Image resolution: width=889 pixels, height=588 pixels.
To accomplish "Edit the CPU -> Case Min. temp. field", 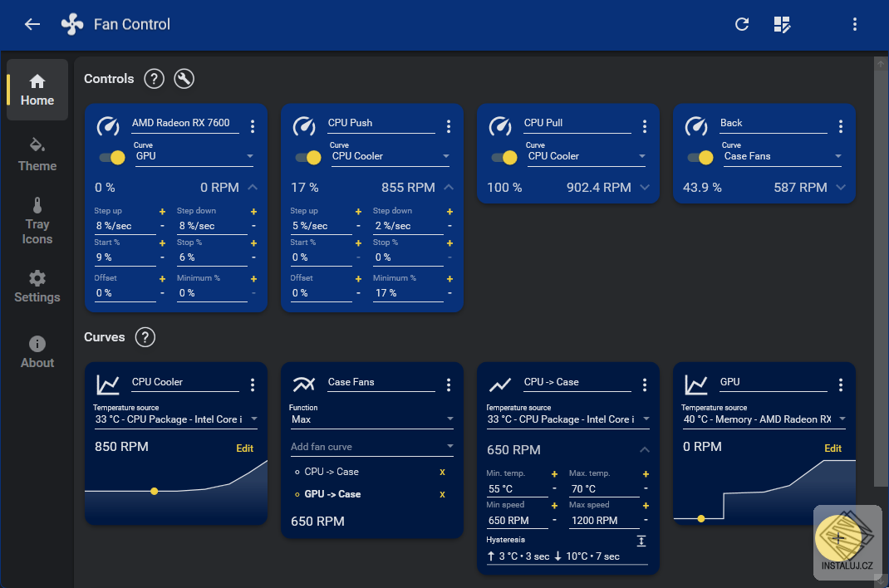I will [x=517, y=489].
